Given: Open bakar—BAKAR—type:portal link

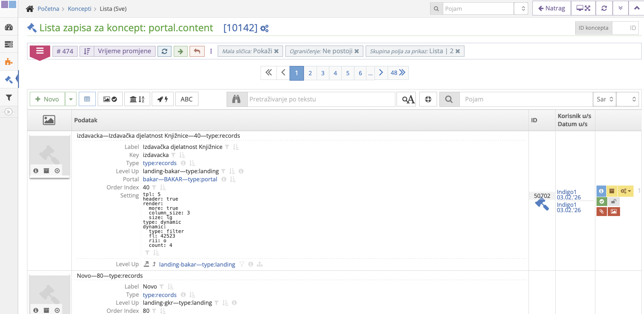Looking at the screenshot, I should pyautogui.click(x=180, y=179).
